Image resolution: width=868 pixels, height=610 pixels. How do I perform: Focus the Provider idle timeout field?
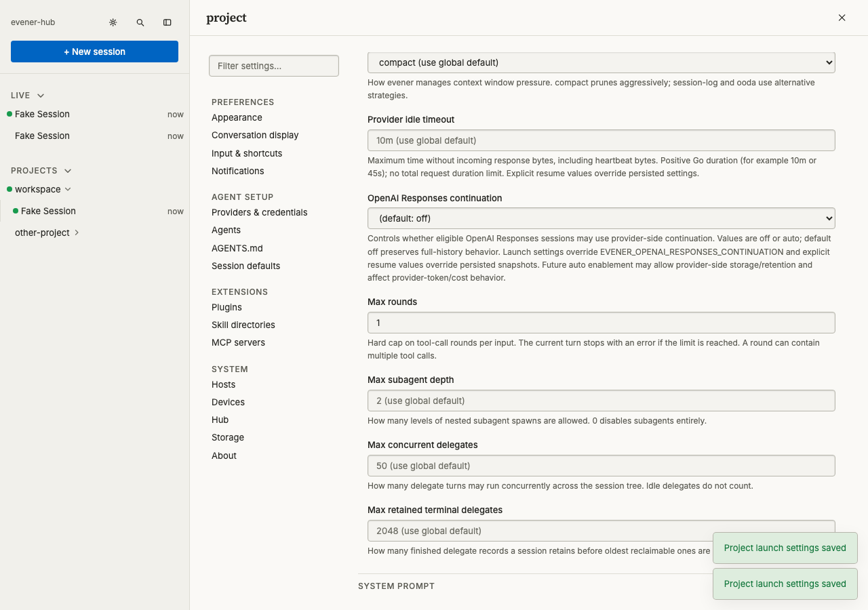pos(601,140)
